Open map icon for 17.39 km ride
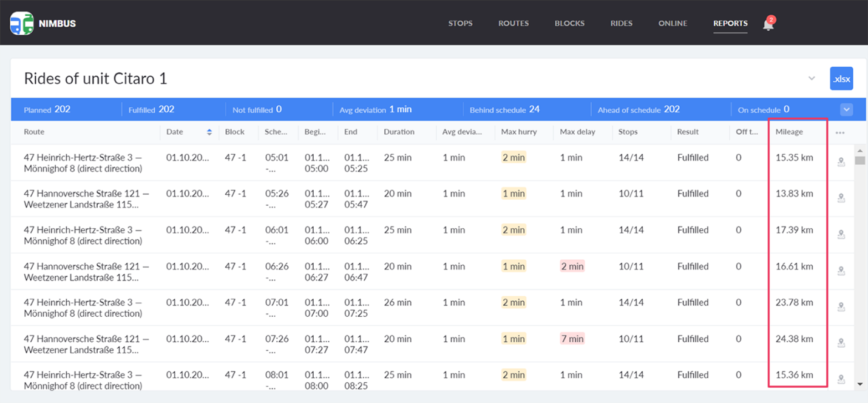The image size is (868, 403). 841,234
